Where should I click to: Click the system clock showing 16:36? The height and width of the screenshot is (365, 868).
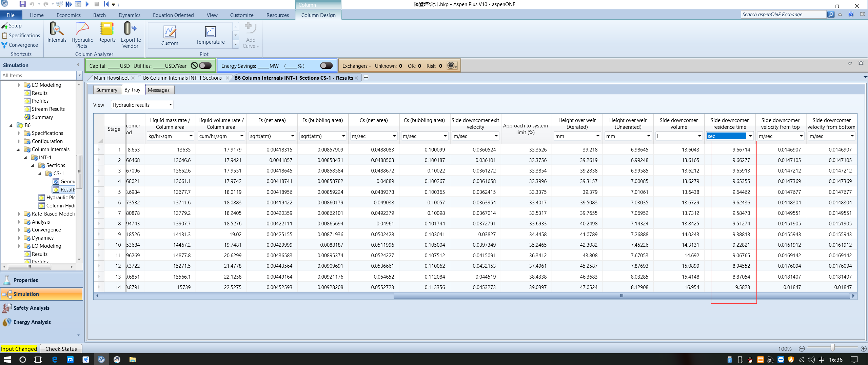click(836, 360)
